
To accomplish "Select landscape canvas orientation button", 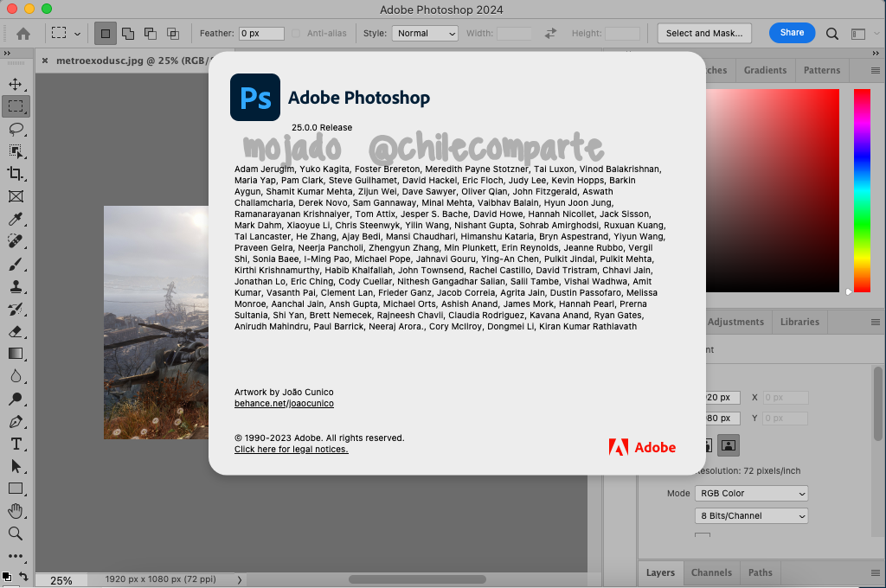I will point(729,445).
